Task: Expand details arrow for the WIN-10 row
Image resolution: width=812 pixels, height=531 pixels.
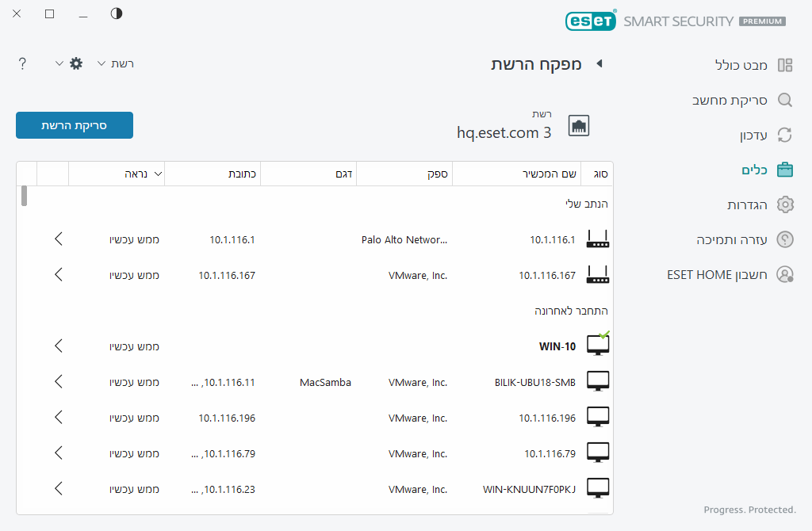Action: click(59, 346)
